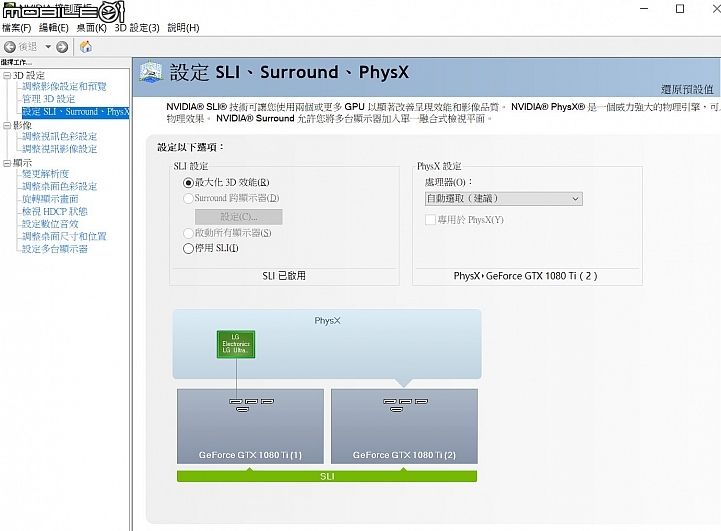
Task: Open 調整視訊色彩設定 page
Action: tap(60, 137)
